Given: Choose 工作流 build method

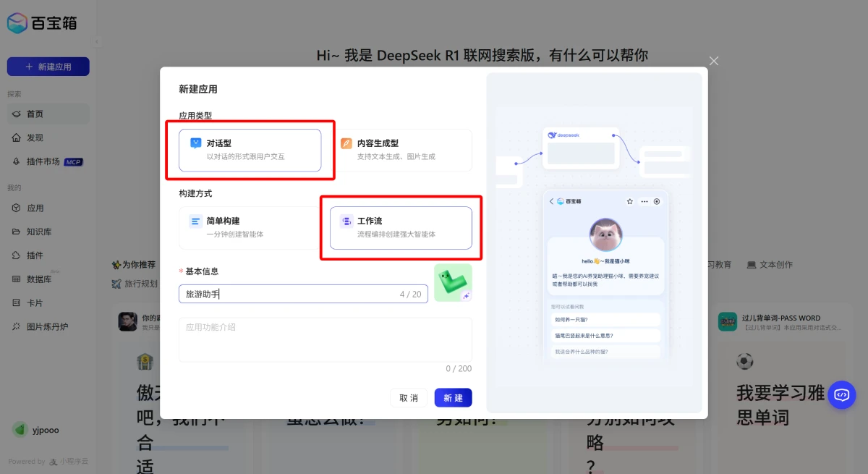Looking at the screenshot, I should [x=401, y=228].
